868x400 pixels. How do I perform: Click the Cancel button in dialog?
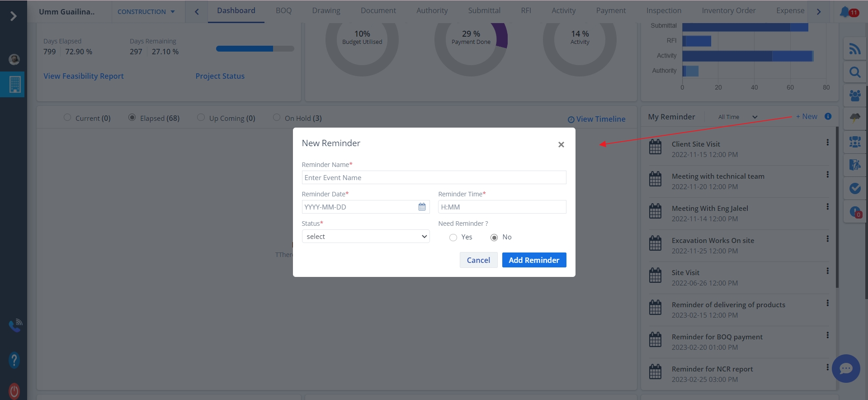click(x=478, y=260)
